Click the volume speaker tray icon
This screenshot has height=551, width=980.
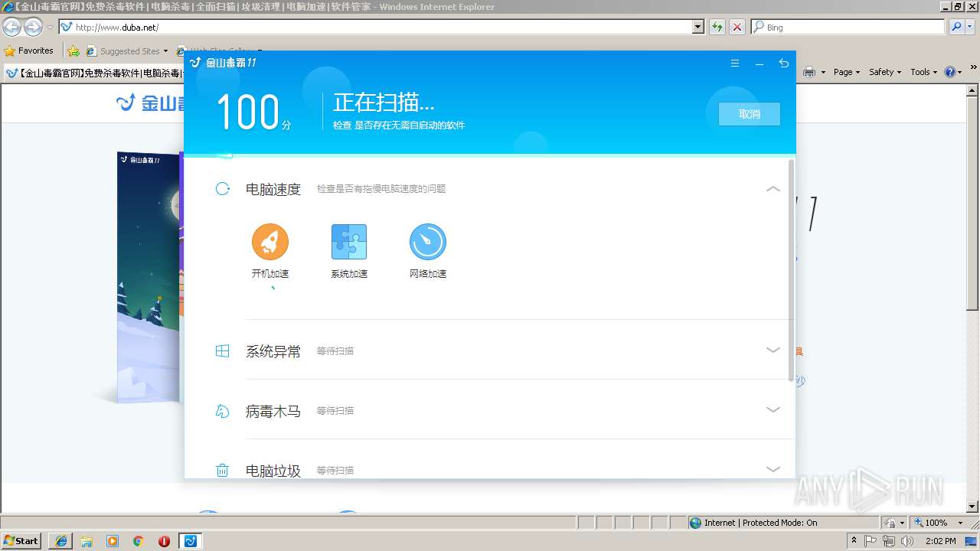pos(908,541)
